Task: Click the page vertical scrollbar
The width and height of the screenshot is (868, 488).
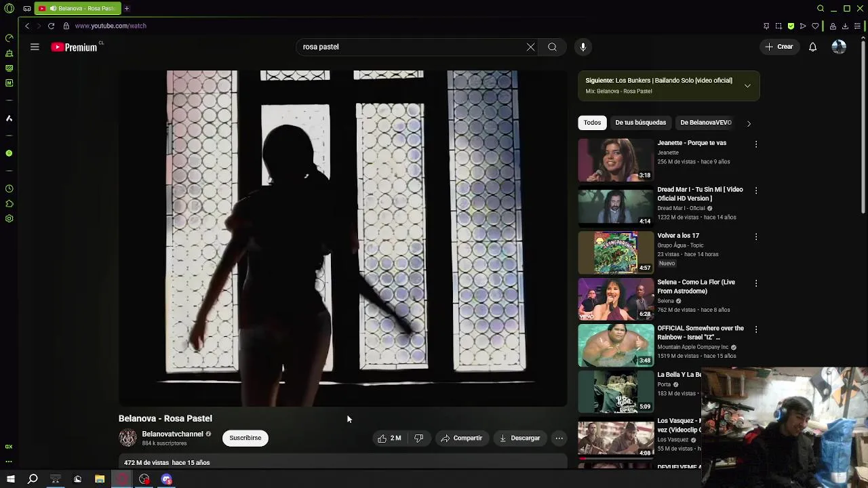Action: pos(864,129)
